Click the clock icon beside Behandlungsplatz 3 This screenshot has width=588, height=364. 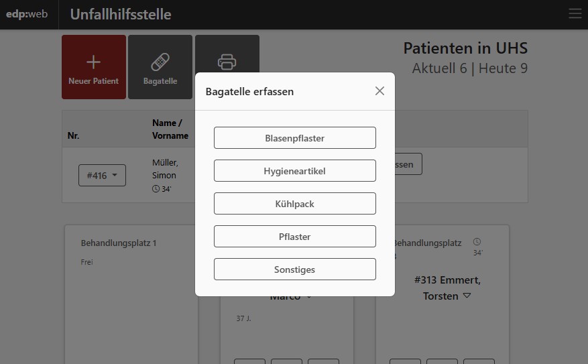[x=477, y=241]
